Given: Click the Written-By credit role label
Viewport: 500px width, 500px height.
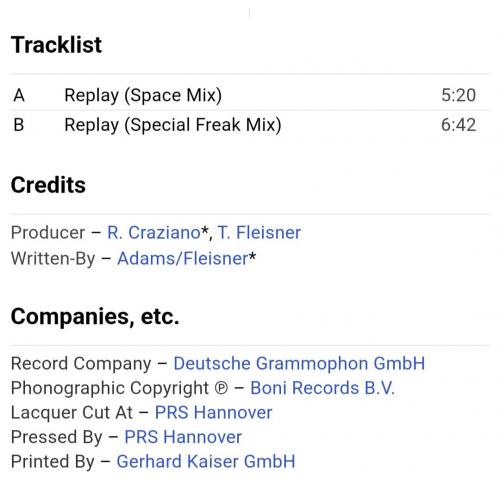Looking at the screenshot, I should pyautogui.click(x=53, y=259).
